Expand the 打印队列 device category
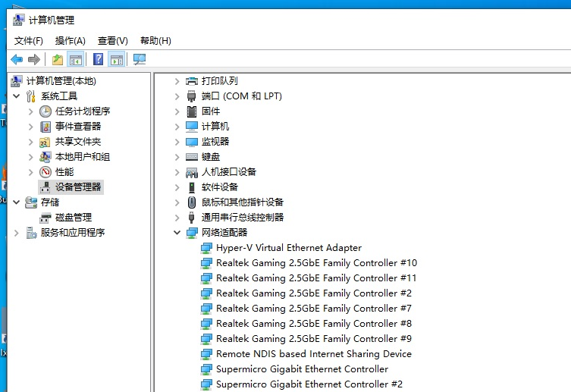Screen dimensions: 571x392 click(177, 81)
